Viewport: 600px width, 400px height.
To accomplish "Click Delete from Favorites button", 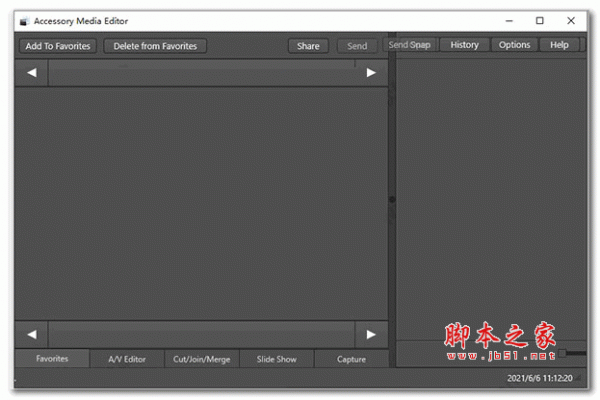I will point(155,46).
